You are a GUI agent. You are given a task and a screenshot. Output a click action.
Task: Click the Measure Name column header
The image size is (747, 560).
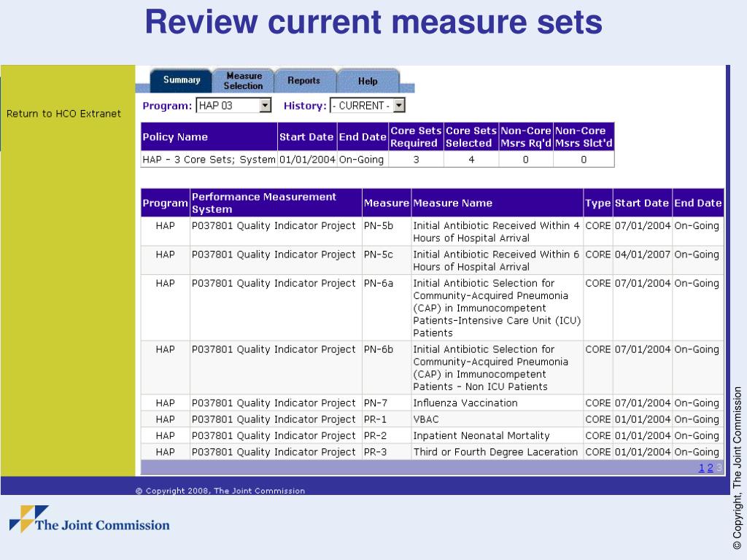pos(497,203)
